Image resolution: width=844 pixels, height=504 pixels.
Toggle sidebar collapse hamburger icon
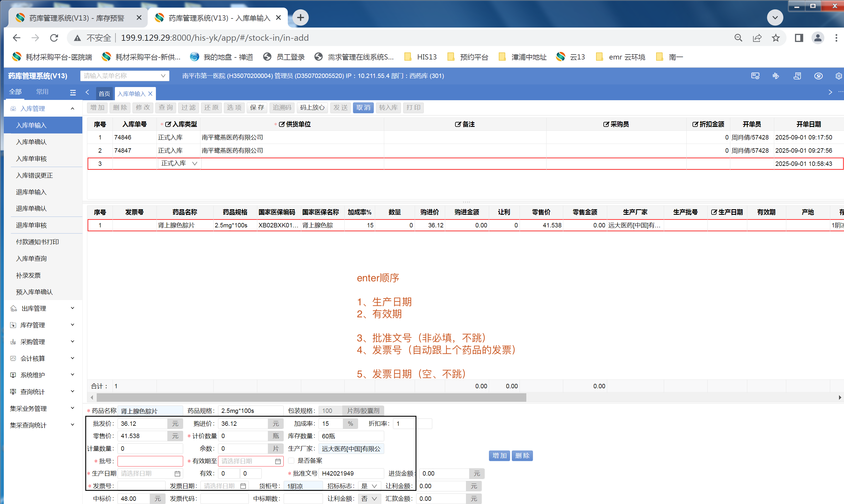click(x=73, y=92)
